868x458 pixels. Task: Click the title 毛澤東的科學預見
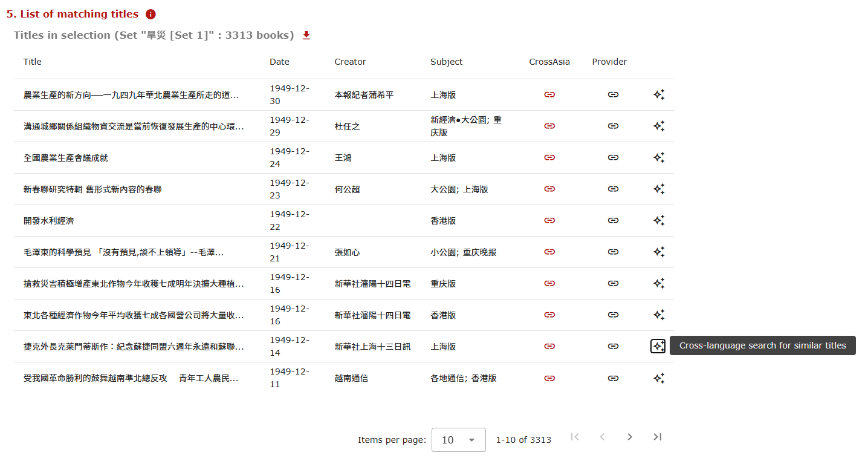[x=123, y=252]
